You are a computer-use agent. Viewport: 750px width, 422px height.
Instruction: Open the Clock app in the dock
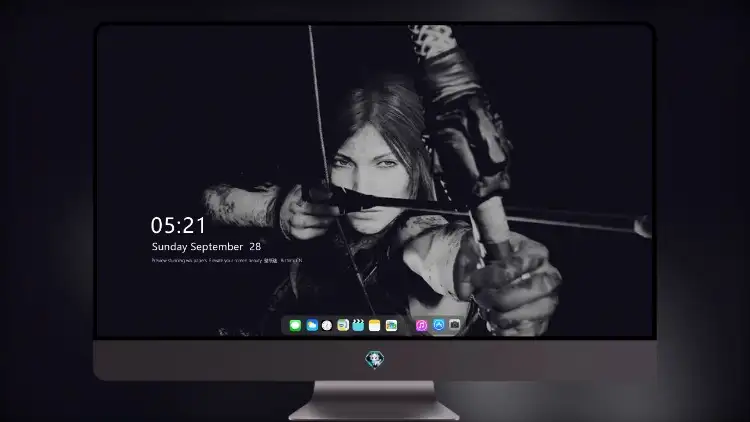coord(327,325)
